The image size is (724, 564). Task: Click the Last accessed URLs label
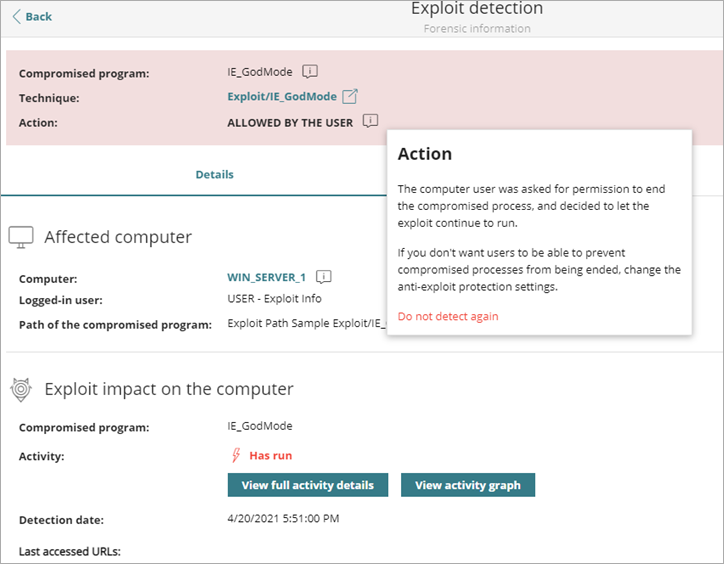pos(70,551)
